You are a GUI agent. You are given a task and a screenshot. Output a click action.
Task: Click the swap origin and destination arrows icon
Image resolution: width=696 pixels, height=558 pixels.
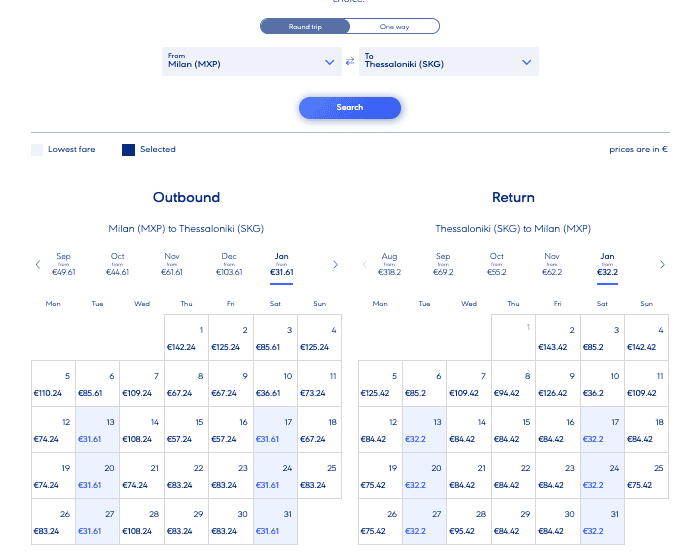coord(350,62)
